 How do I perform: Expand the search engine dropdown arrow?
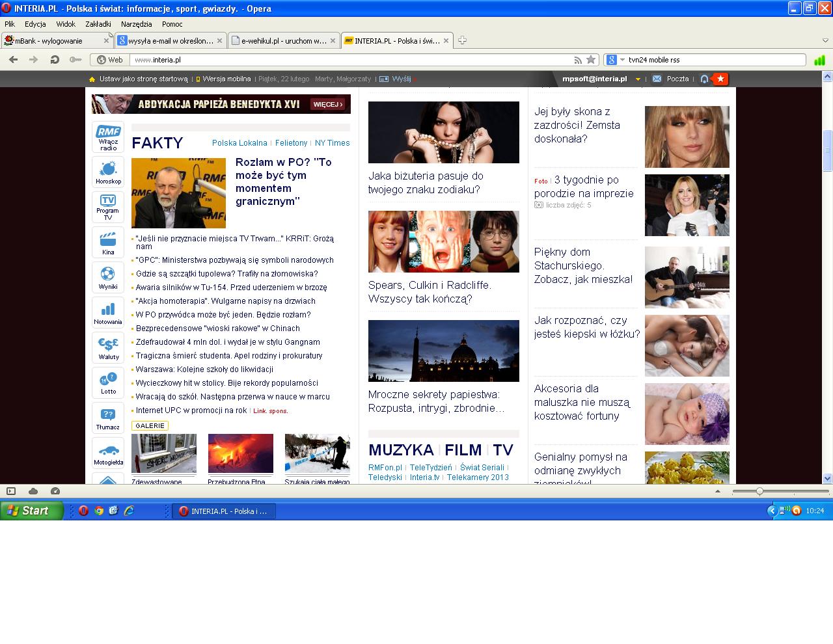click(x=622, y=60)
